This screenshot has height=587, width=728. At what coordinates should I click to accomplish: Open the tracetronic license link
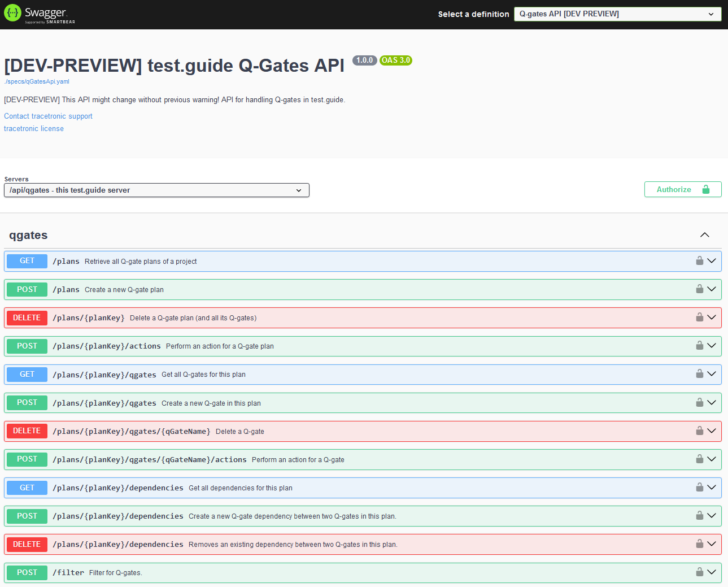pyautogui.click(x=34, y=129)
